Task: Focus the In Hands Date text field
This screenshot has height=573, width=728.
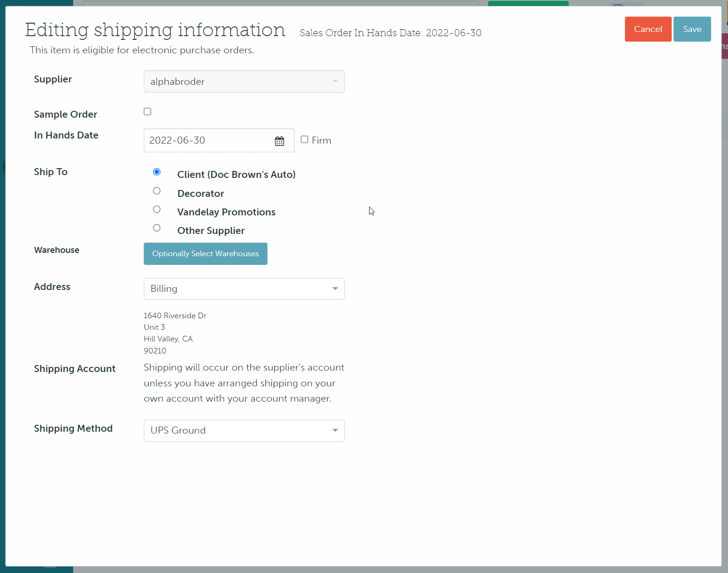Action: coord(208,140)
